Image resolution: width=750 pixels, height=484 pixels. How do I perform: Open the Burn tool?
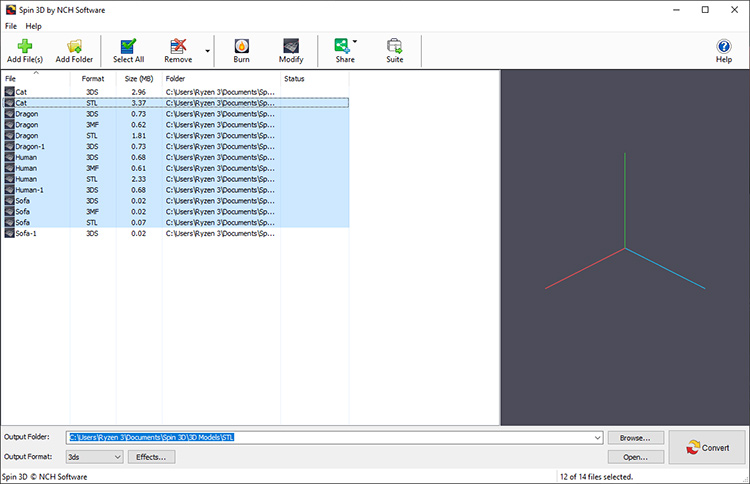coord(242,51)
